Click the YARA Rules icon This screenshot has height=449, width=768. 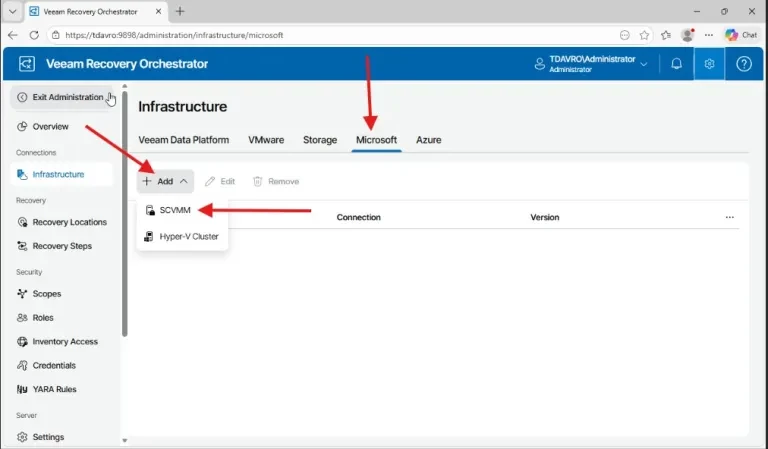[22, 389]
